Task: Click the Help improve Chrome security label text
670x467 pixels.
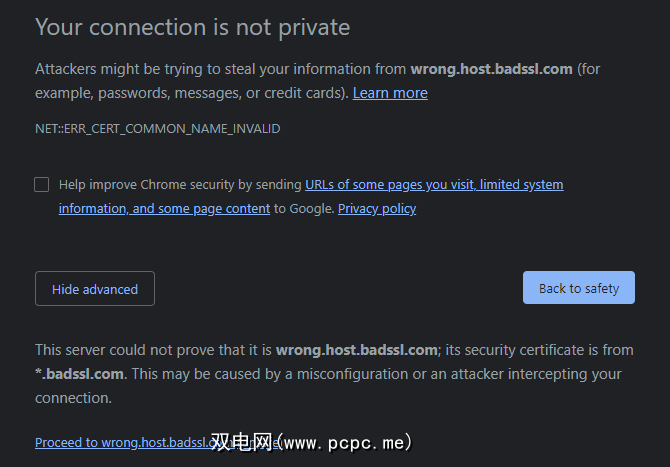Action: (180, 184)
